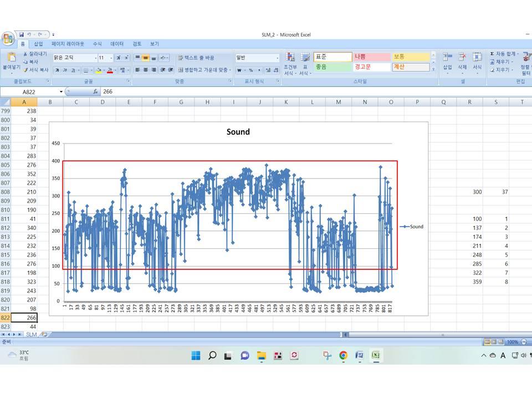Apply the 좋음 (Good) cell style
The width and height of the screenshot is (532, 399).
pos(332,67)
